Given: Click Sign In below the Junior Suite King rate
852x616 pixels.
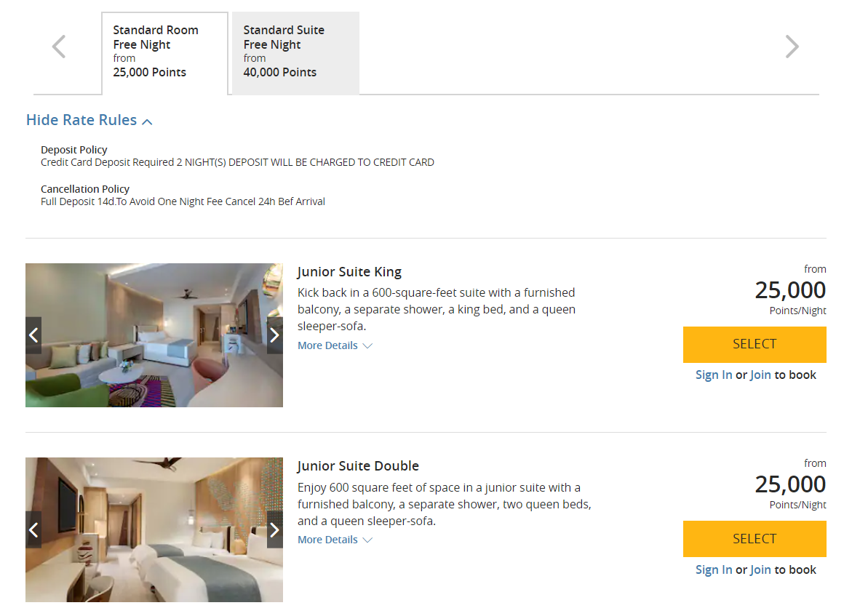Looking at the screenshot, I should [713, 375].
